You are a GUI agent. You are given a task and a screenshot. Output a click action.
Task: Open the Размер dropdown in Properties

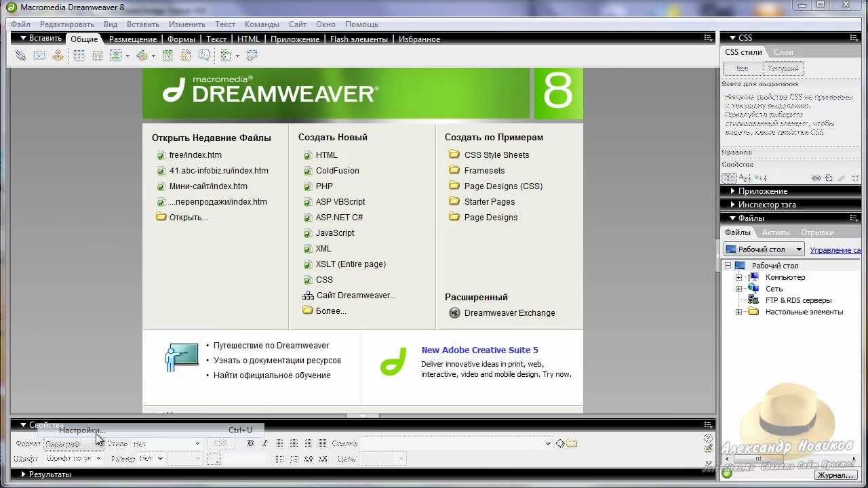pos(151,459)
